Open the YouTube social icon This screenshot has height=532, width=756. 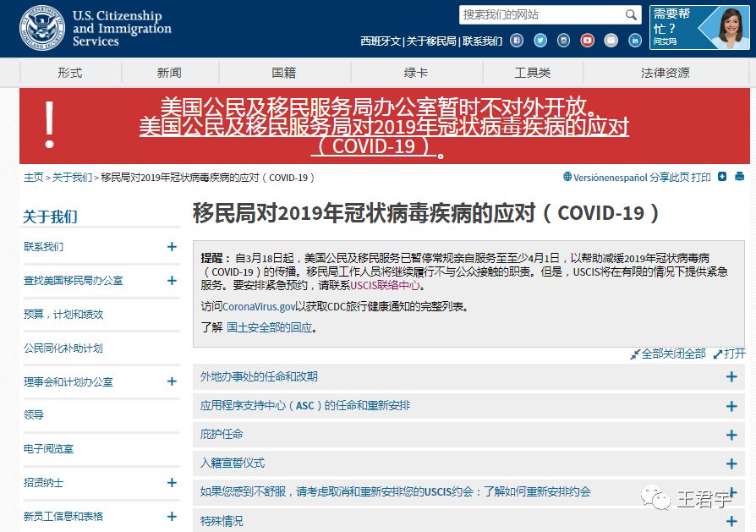(587, 41)
